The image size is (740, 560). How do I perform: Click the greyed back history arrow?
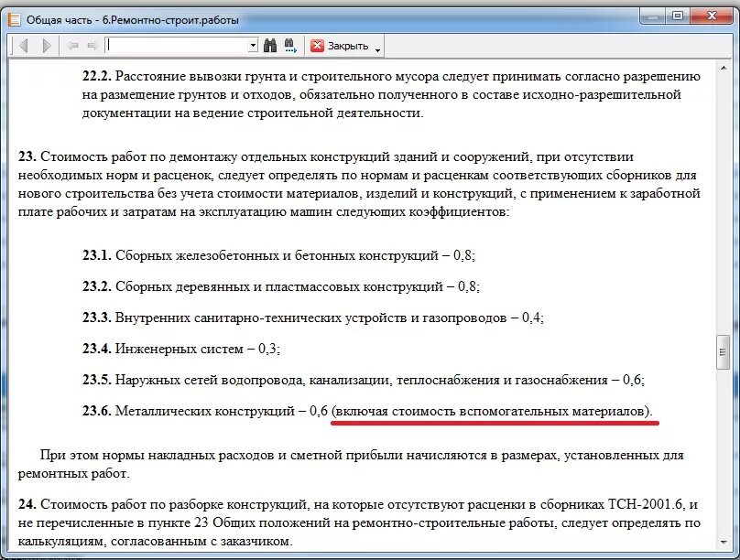(72, 46)
